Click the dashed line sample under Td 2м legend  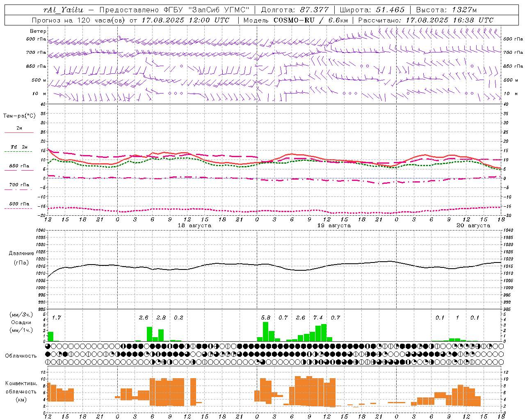pos(18,151)
